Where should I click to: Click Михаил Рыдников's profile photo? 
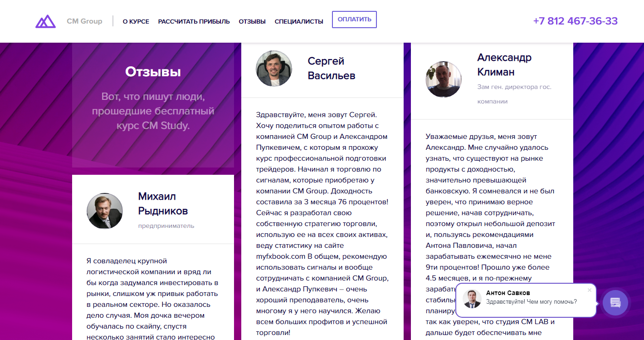tap(105, 211)
